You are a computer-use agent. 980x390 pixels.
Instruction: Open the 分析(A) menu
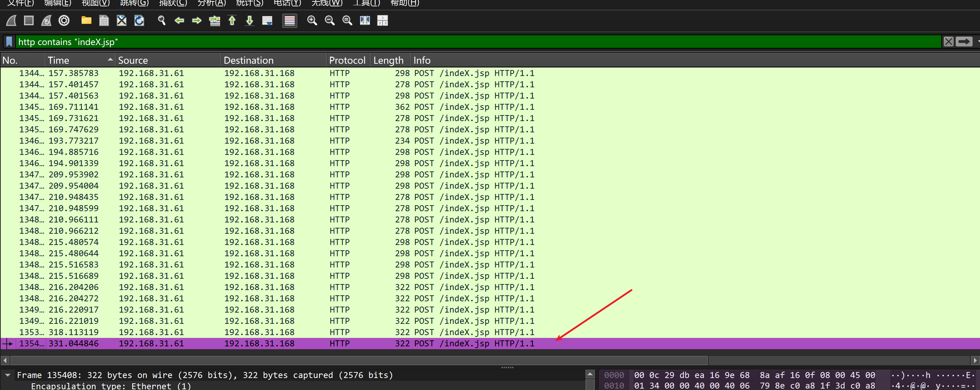pyautogui.click(x=212, y=3)
